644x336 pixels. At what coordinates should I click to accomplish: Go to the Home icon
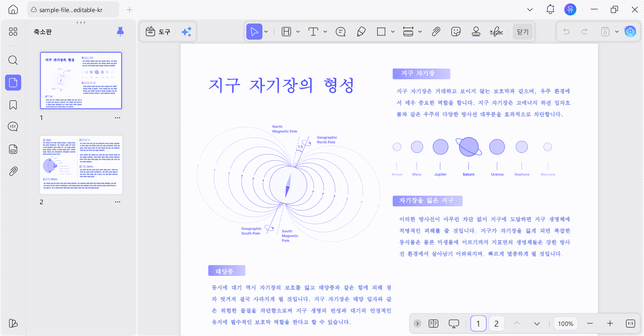pos(13,9)
